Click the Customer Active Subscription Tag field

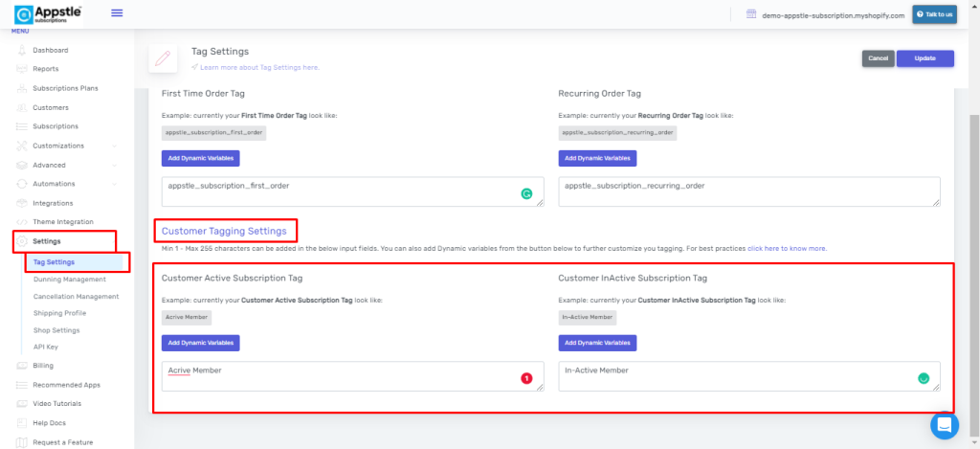352,376
